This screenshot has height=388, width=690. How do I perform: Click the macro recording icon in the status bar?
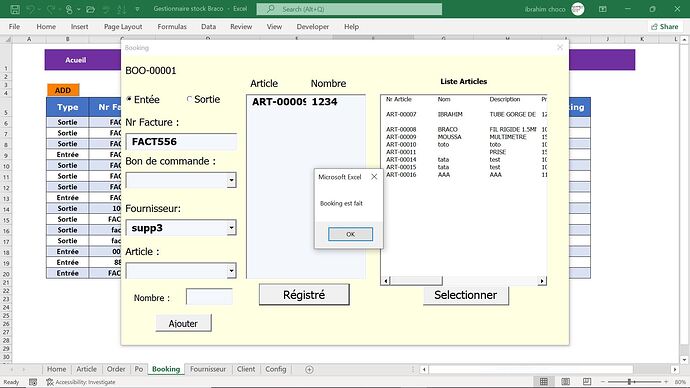tap(33, 382)
